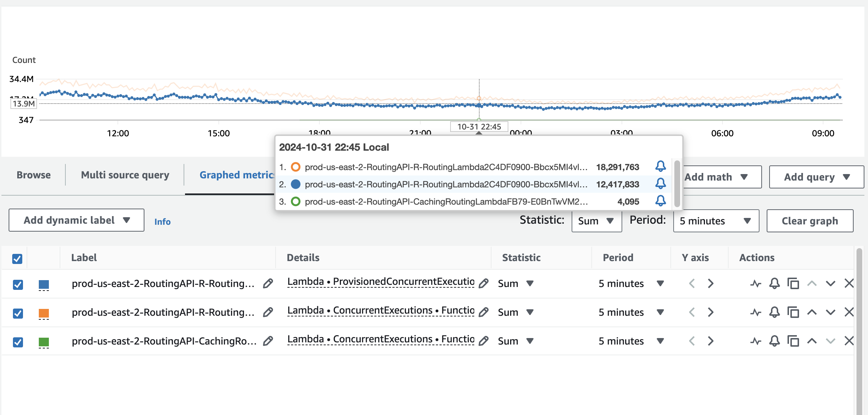The width and height of the screenshot is (868, 415).
Task: Click the alert bell icon for metric 2
Action: (660, 184)
